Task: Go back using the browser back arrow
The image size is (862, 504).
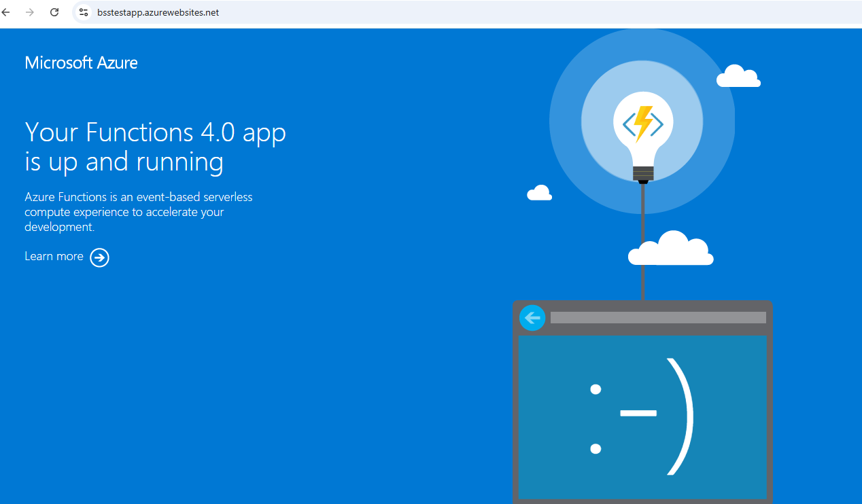Action: click(5, 12)
